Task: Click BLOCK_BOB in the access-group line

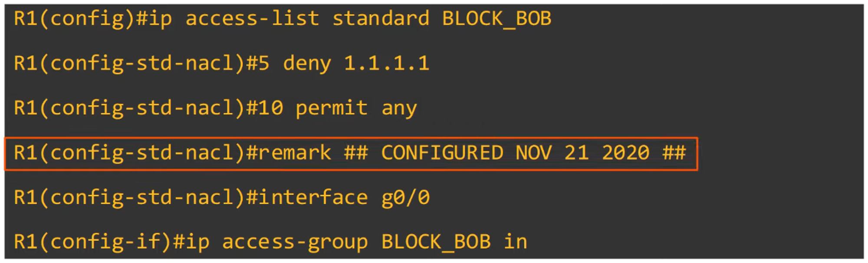Action: coord(436,242)
